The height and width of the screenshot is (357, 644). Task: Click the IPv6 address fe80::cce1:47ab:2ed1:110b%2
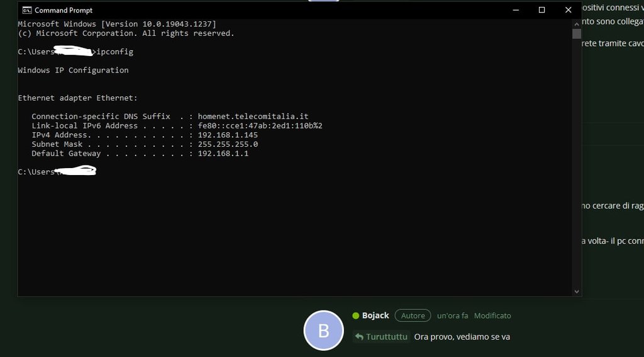tap(260, 126)
